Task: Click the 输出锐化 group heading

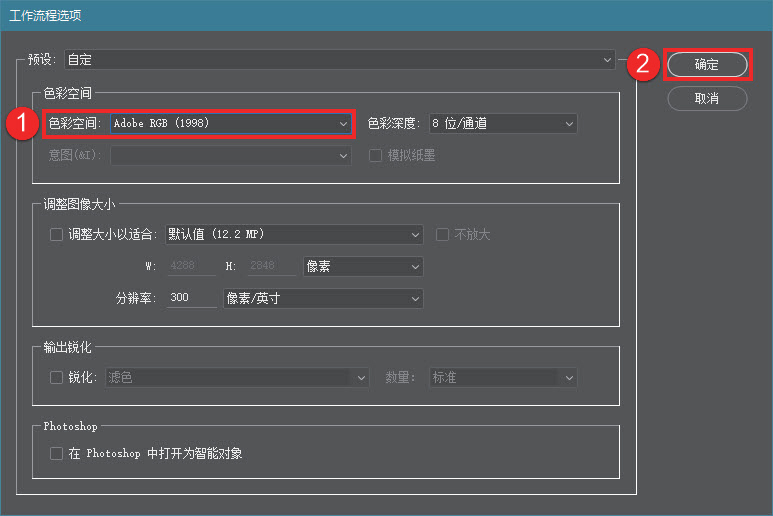Action: (68, 347)
